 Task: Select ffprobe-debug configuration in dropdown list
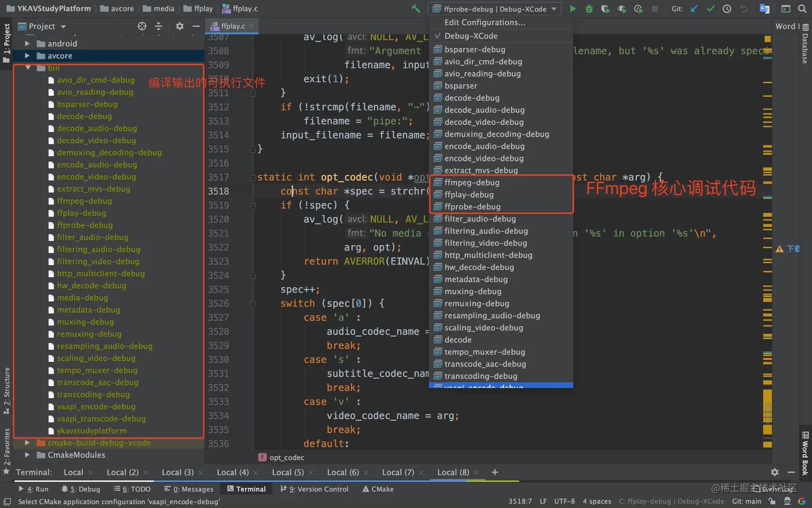point(501,206)
